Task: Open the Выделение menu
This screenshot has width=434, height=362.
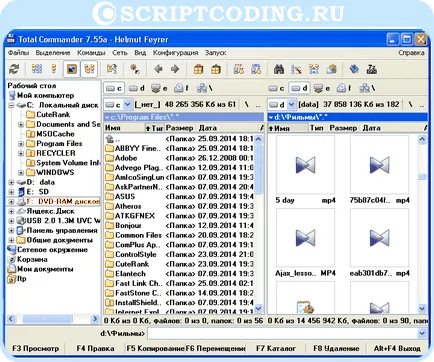Action: [x=53, y=53]
